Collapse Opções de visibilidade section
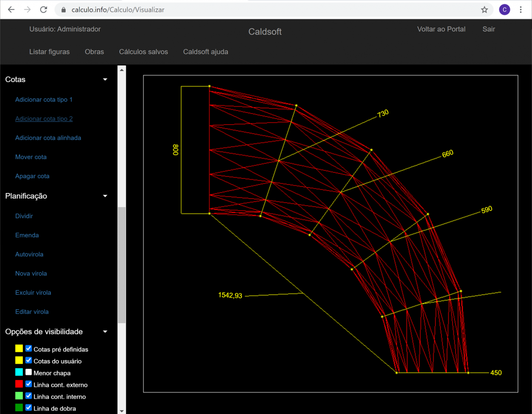 [x=105, y=332]
